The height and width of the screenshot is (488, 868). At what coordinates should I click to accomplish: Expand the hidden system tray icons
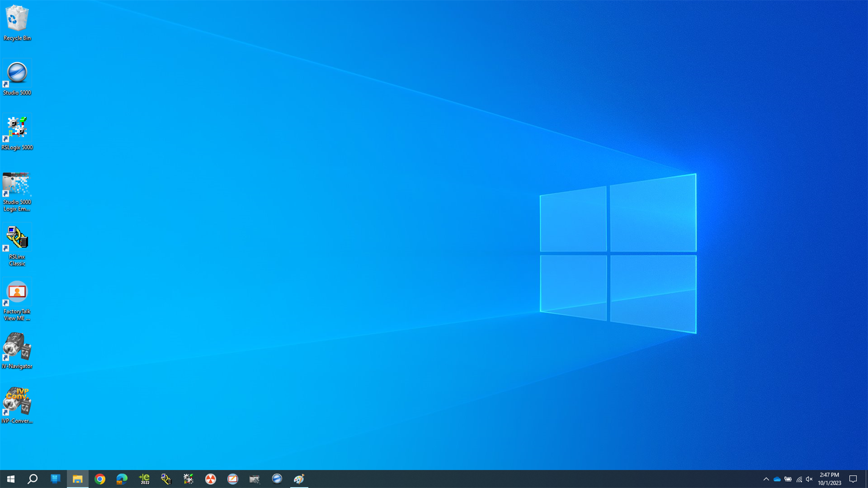coord(766,479)
